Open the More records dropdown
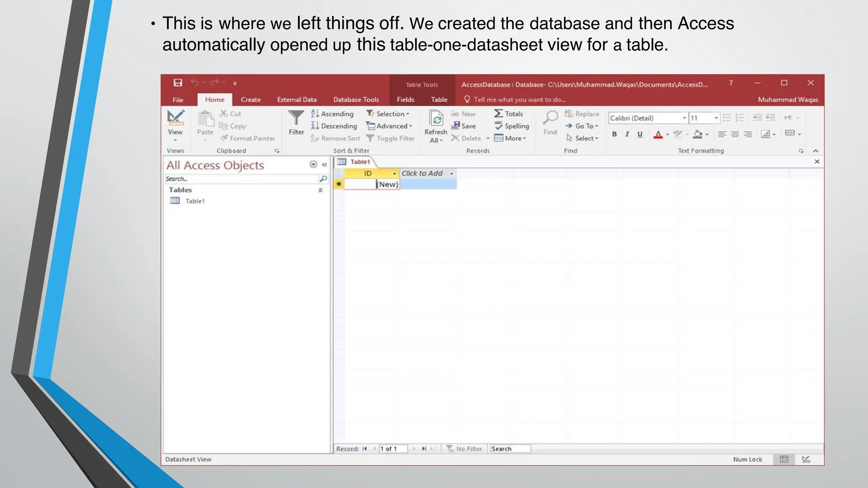 point(510,138)
